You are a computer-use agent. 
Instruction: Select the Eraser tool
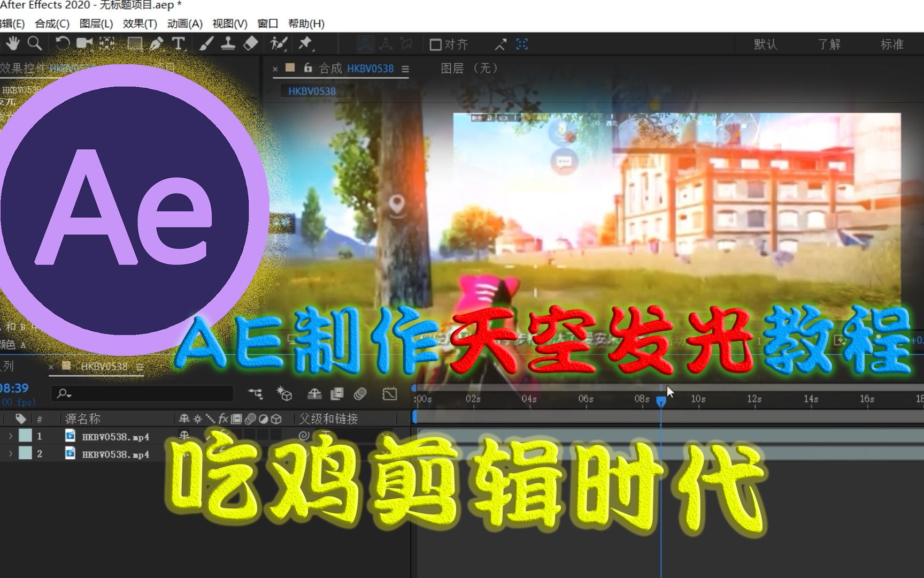click(x=250, y=43)
